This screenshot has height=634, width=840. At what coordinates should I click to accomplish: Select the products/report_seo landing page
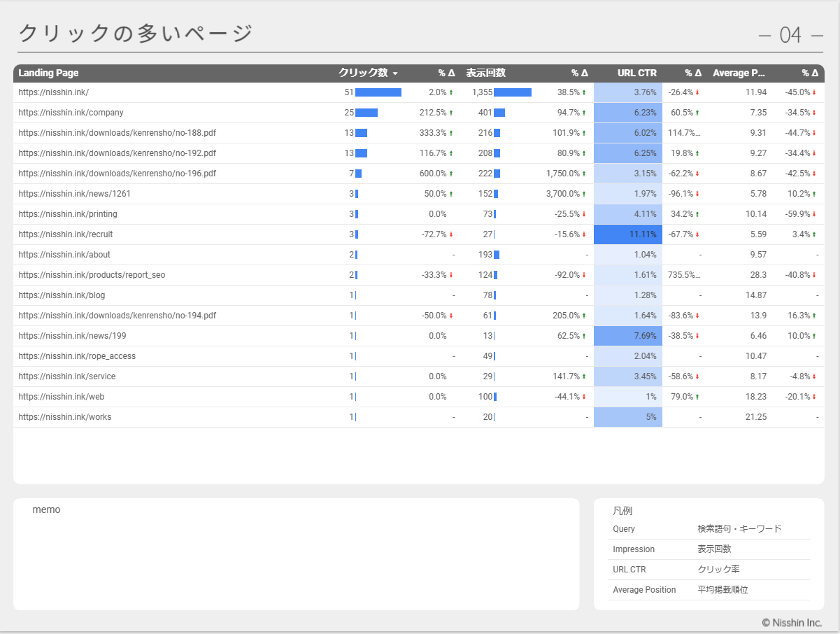tap(92, 275)
